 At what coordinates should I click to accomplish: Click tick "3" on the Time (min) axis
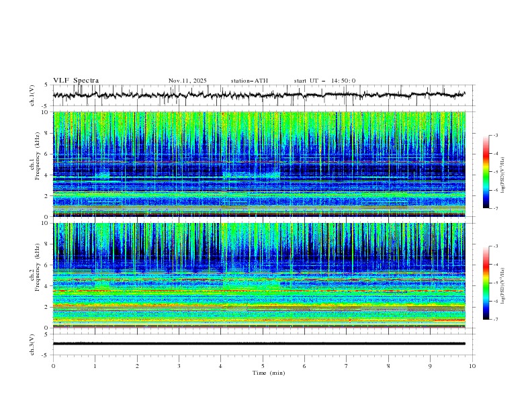pyautogui.click(x=179, y=366)
